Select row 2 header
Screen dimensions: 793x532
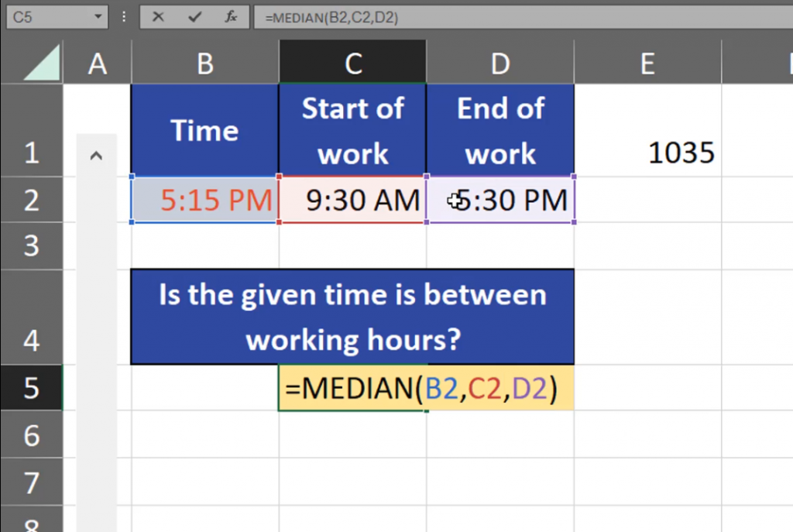31,200
